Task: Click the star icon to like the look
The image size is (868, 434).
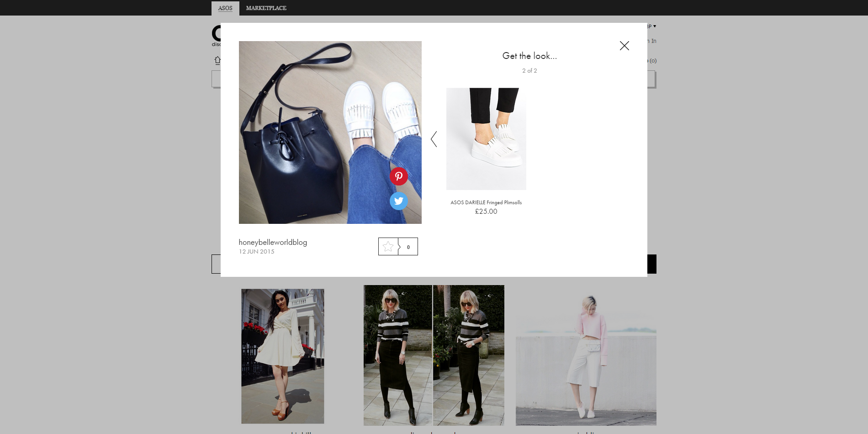Action: click(388, 247)
